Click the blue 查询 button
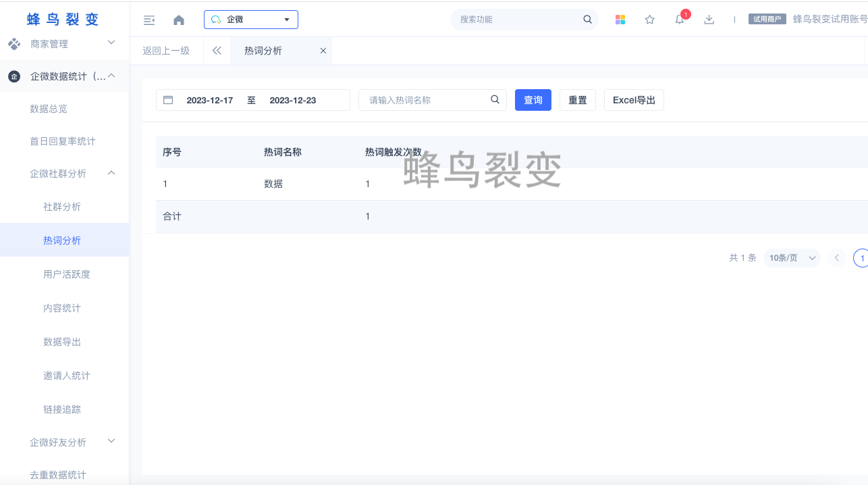Viewport: 868px width, 485px height. coord(533,100)
